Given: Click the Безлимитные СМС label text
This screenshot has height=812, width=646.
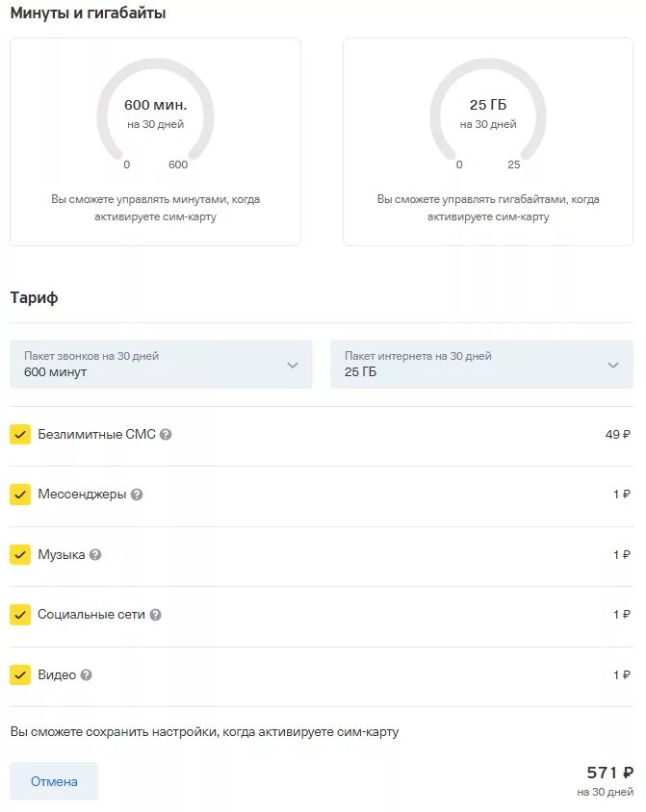Looking at the screenshot, I should coord(96,435).
